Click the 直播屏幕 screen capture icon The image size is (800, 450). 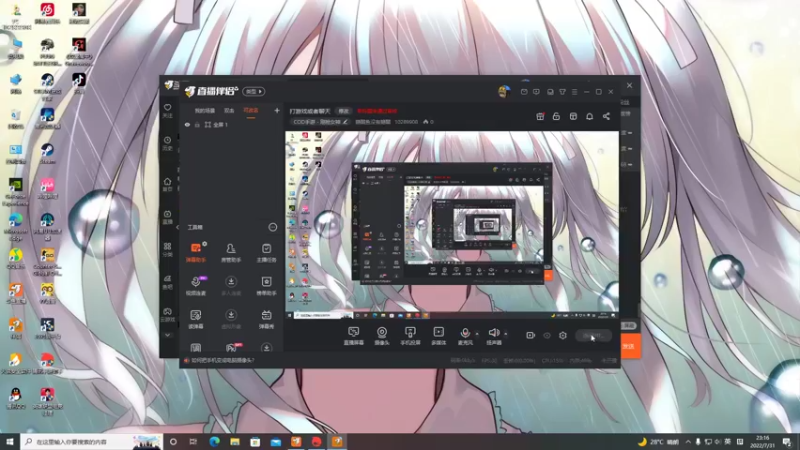click(354, 336)
